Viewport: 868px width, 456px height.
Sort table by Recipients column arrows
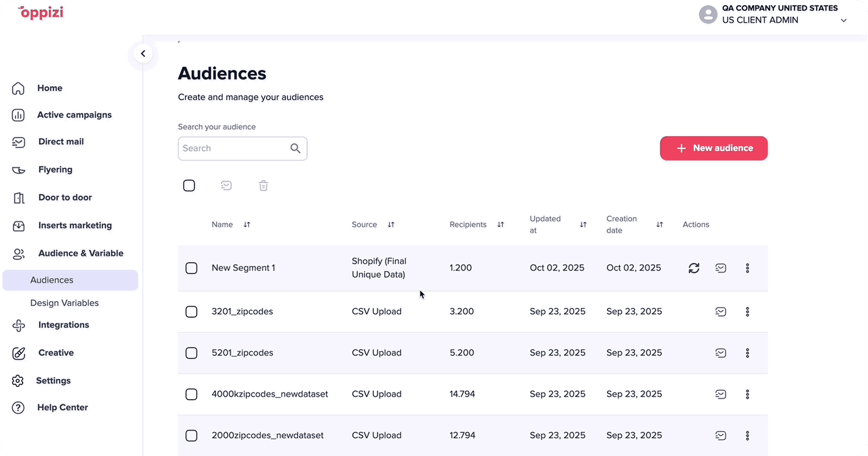(x=500, y=225)
